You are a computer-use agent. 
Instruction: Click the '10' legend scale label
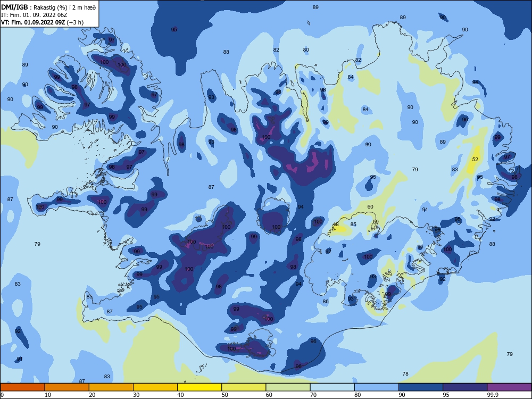tap(48, 395)
